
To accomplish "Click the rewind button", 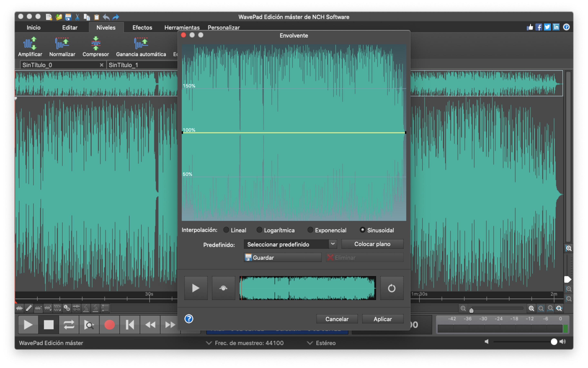I will pyautogui.click(x=150, y=325).
